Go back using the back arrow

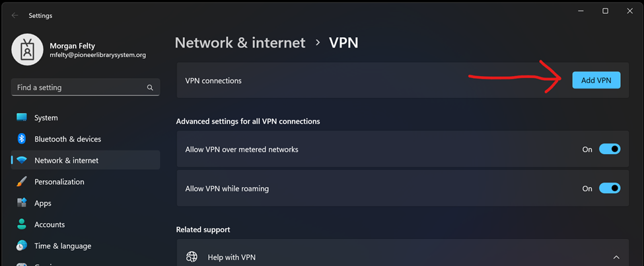(15, 16)
